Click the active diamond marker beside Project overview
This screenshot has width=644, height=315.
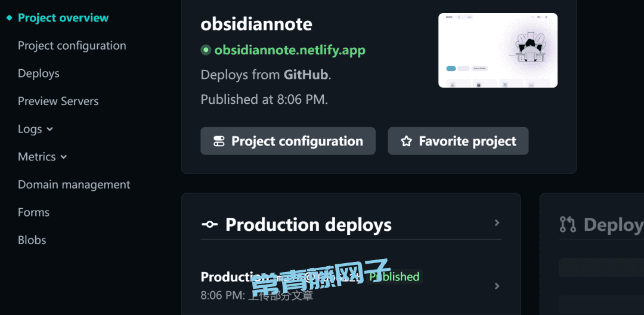click(10, 18)
